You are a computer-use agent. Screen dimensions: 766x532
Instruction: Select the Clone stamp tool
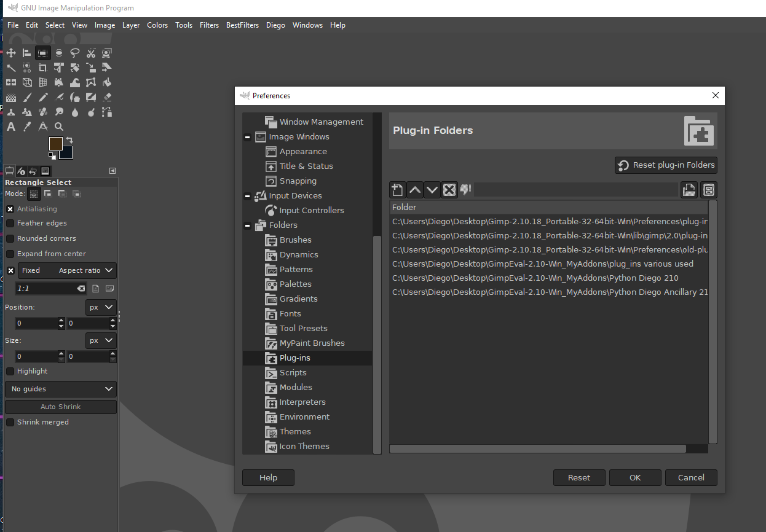(11, 112)
